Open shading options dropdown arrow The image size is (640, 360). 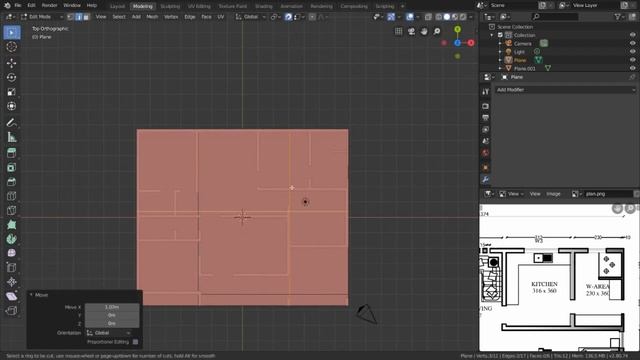[x=471, y=17]
